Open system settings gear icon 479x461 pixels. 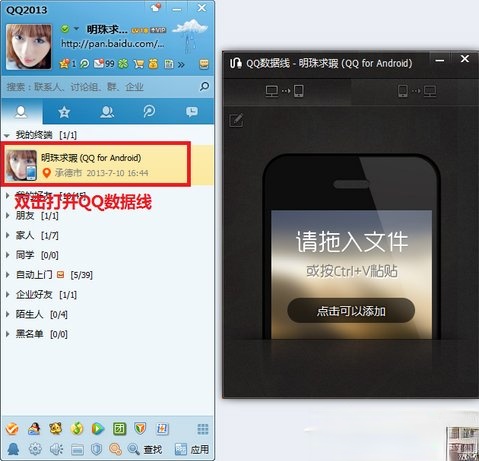pyautogui.click(x=35, y=449)
